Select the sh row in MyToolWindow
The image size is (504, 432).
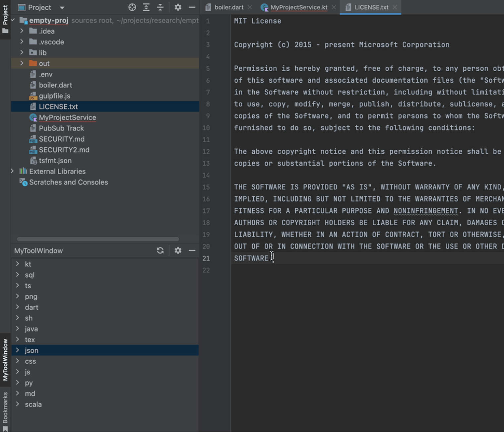pyautogui.click(x=105, y=318)
